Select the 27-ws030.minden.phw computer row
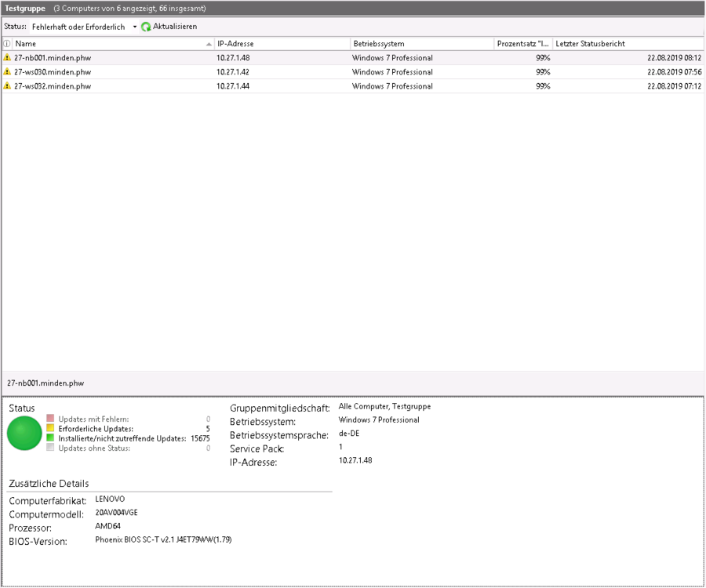706x588 pixels. coord(53,72)
